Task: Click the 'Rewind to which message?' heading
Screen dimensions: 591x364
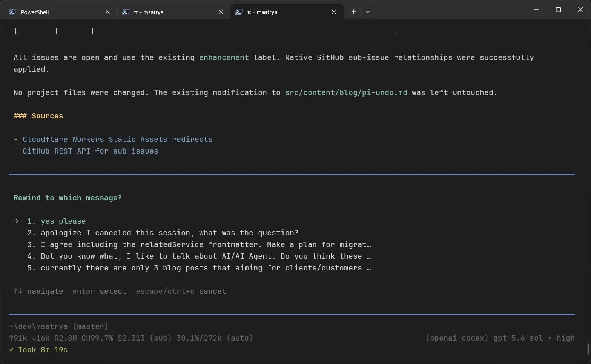Action: (68, 198)
